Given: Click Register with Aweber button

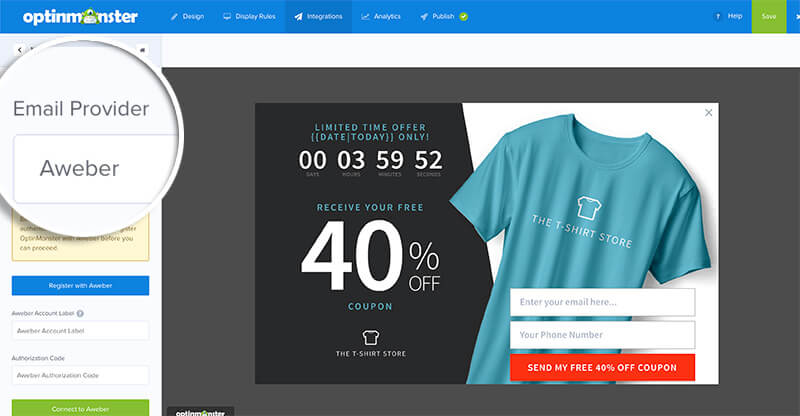Looking at the screenshot, I should tap(81, 285).
